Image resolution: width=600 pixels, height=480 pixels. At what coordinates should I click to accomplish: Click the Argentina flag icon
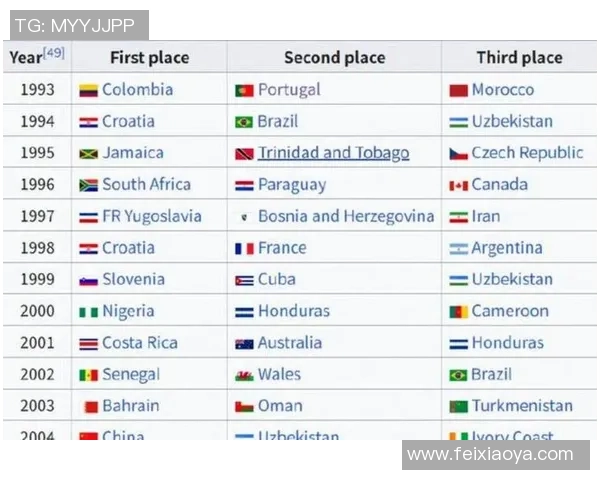[x=458, y=248]
